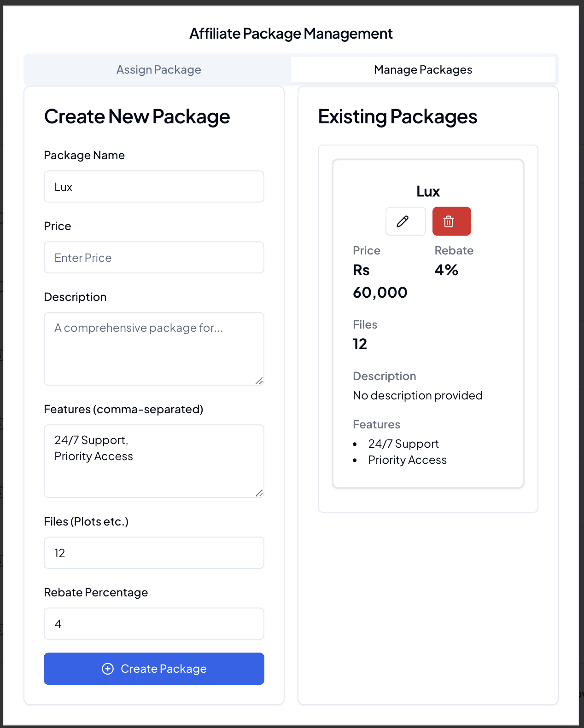Switch to the Manage Packages tab

[423, 69]
